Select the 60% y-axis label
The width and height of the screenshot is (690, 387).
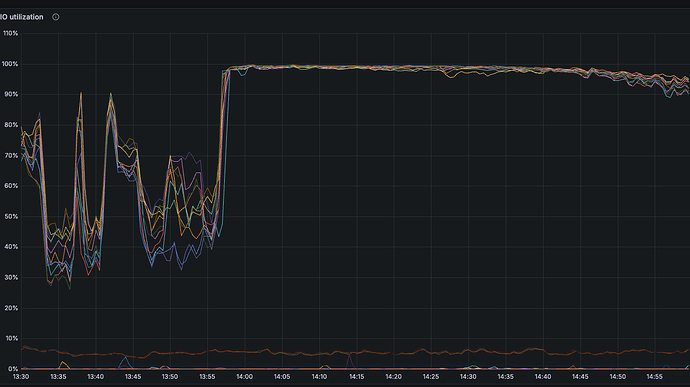pos(11,186)
